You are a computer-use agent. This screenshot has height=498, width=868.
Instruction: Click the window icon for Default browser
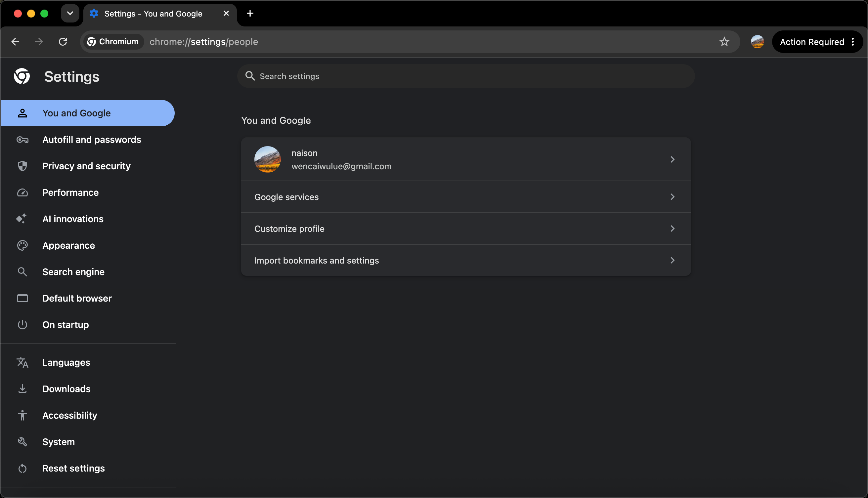(22, 298)
